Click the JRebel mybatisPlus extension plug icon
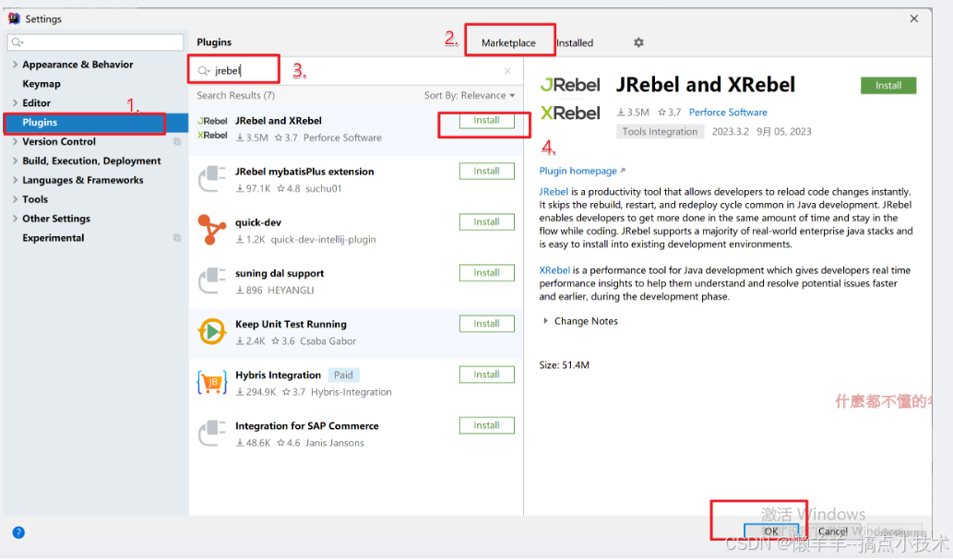The image size is (953, 560). (212, 179)
